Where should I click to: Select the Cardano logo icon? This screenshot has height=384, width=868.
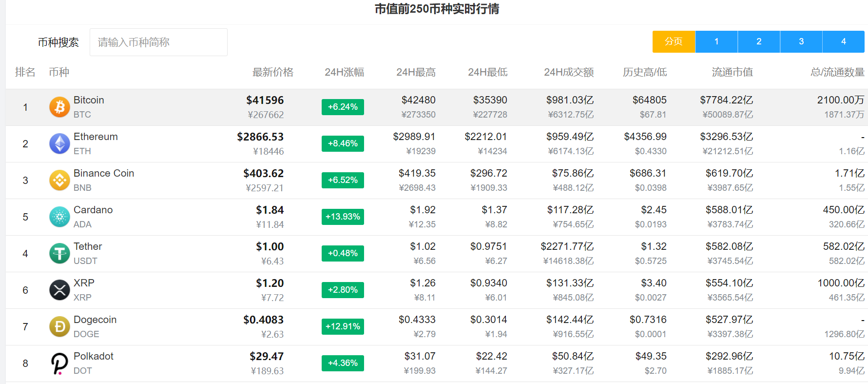(59, 217)
